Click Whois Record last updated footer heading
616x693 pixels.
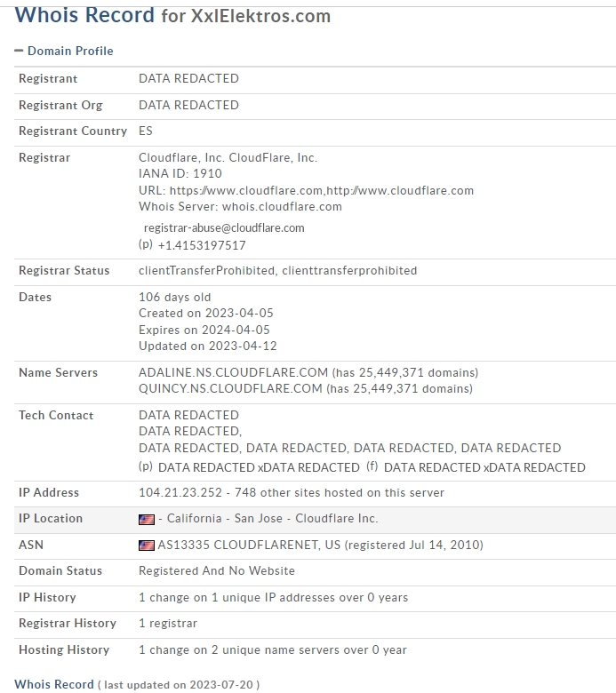tap(137, 685)
